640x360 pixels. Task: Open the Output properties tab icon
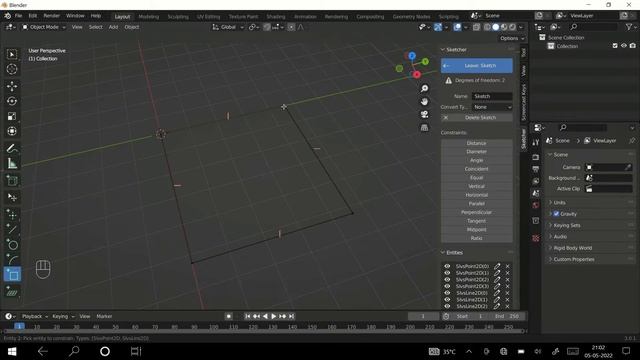tap(536, 169)
